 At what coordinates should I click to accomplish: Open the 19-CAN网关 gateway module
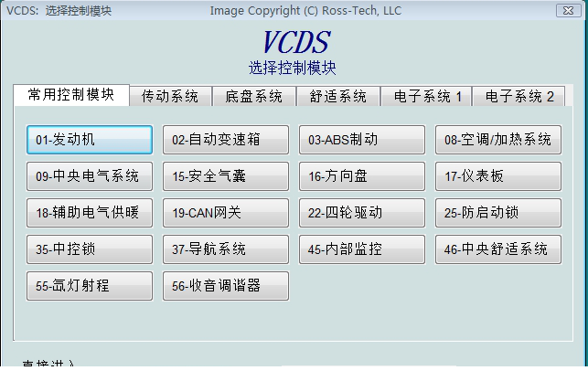click(x=226, y=213)
